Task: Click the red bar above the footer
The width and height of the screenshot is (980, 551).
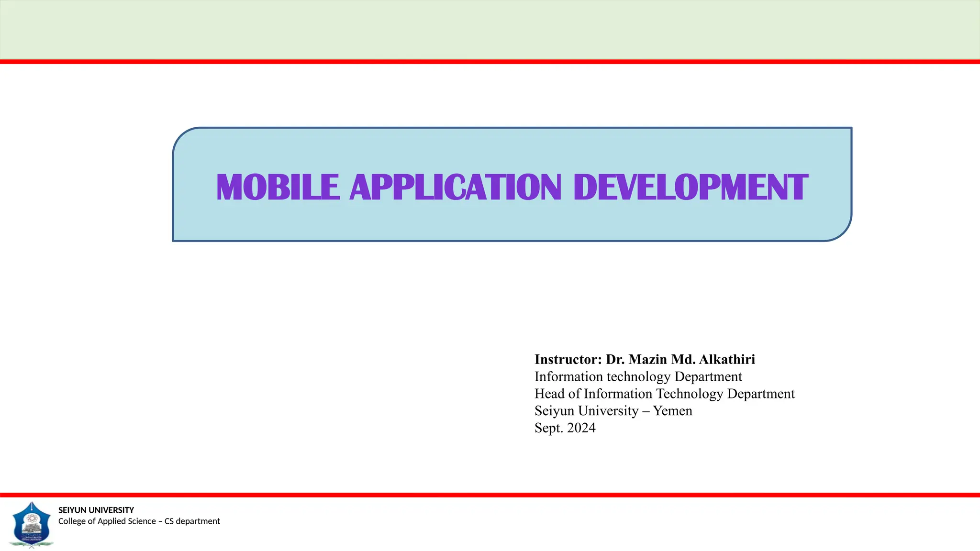Action: click(490, 495)
